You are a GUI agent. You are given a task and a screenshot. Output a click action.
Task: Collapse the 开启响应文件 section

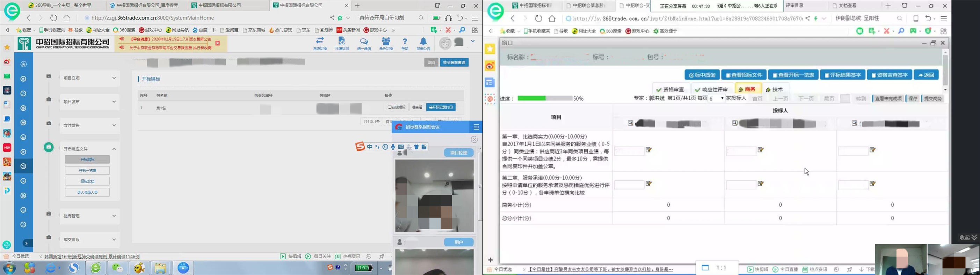click(89, 149)
